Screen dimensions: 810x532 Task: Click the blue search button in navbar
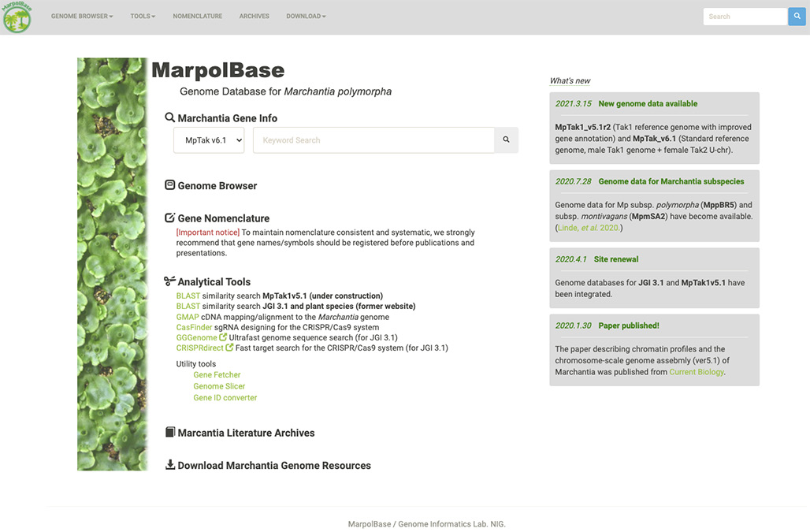point(797,17)
